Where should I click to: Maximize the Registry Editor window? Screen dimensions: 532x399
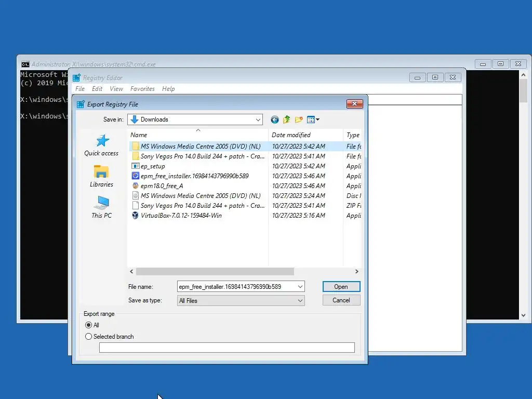435,77
